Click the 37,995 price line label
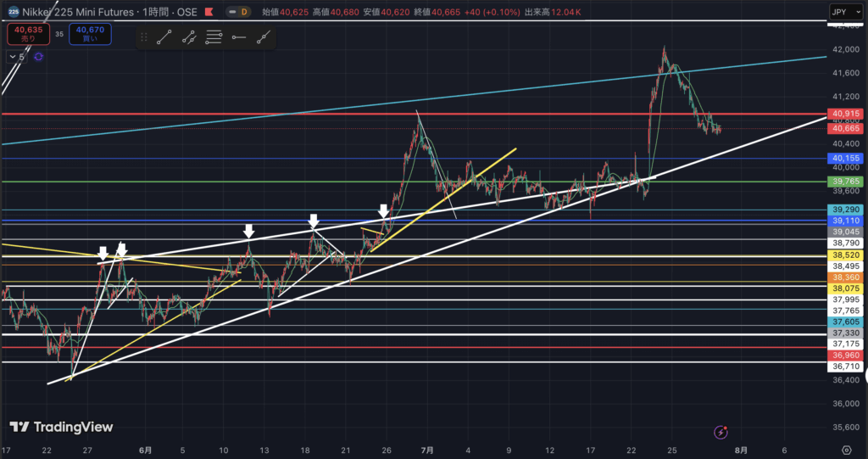The height and width of the screenshot is (459, 868). click(845, 299)
